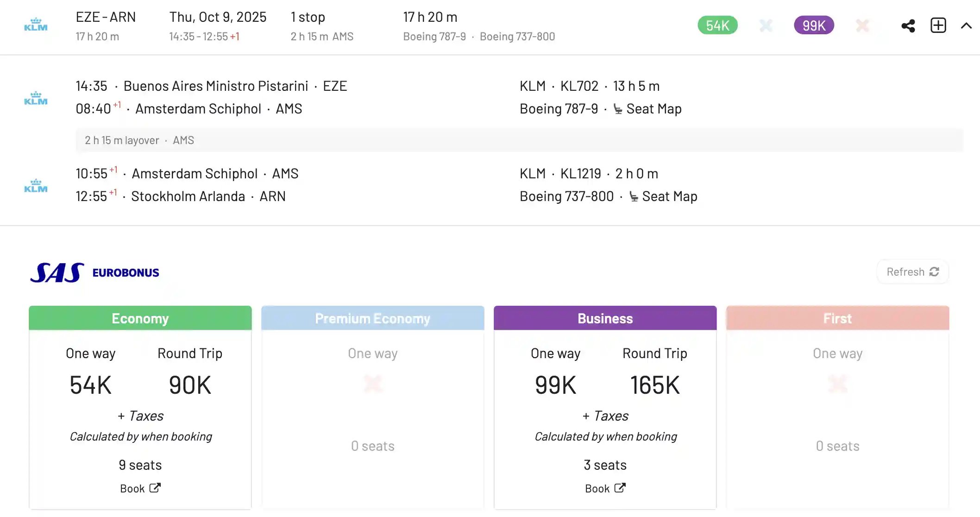Click the Refresh button for SAS EuroBonus
The height and width of the screenshot is (517, 980).
[x=912, y=272]
